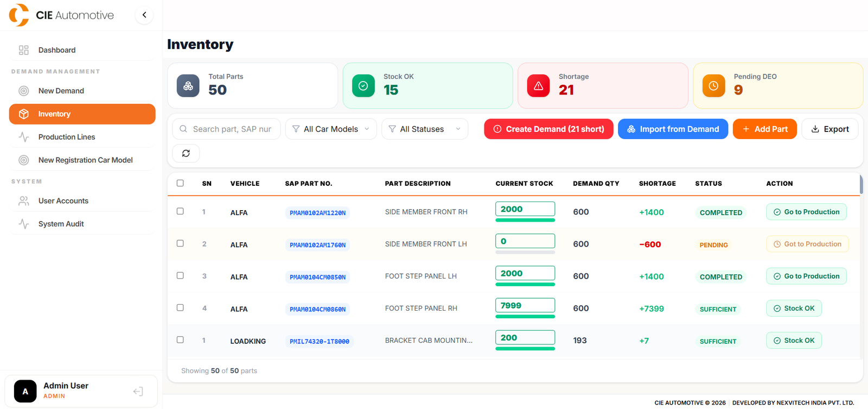Check the row for SIDE MEMBER FRONT RH
This screenshot has height=409, width=868.
(x=180, y=211)
